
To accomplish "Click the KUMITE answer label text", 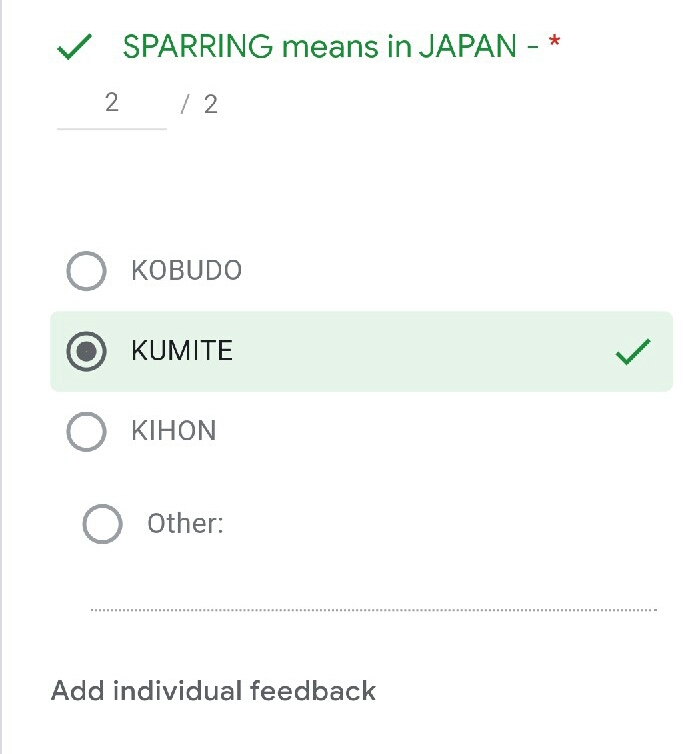I will (x=182, y=351).
